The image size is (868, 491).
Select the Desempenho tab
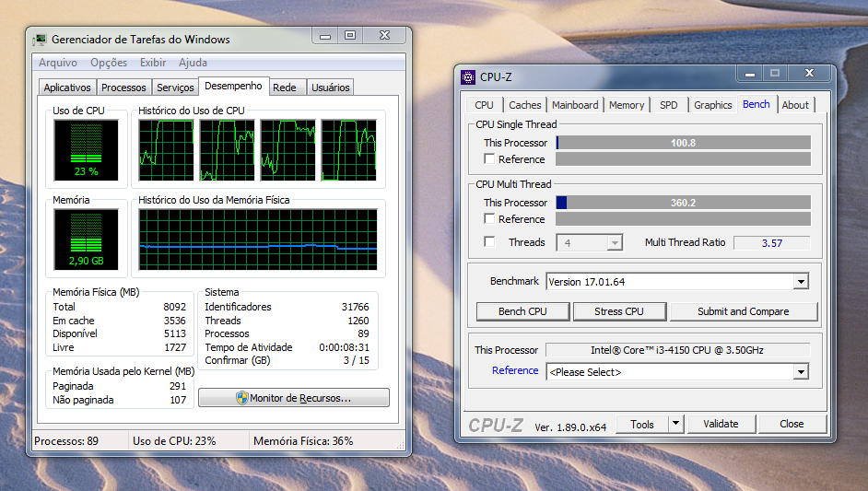coord(233,86)
